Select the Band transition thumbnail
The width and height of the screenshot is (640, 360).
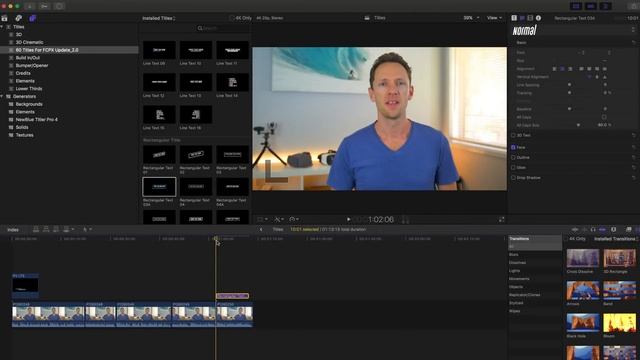620,291
